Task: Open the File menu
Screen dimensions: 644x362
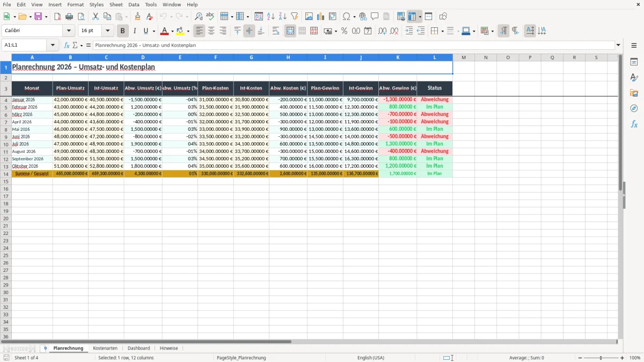Action: click(x=7, y=4)
